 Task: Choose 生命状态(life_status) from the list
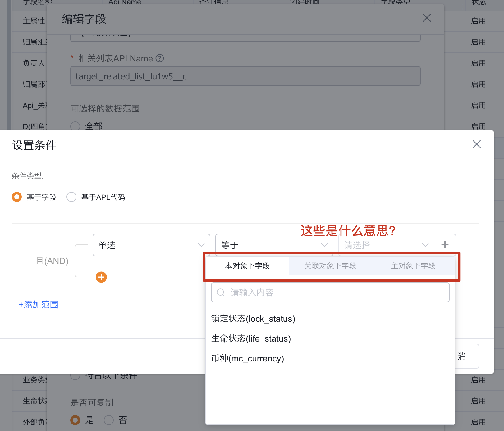251,338
